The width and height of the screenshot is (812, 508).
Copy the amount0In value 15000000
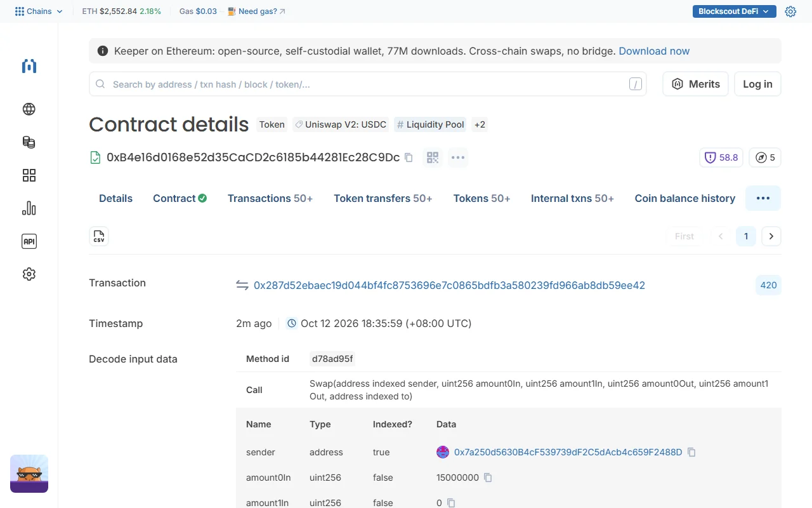click(488, 478)
